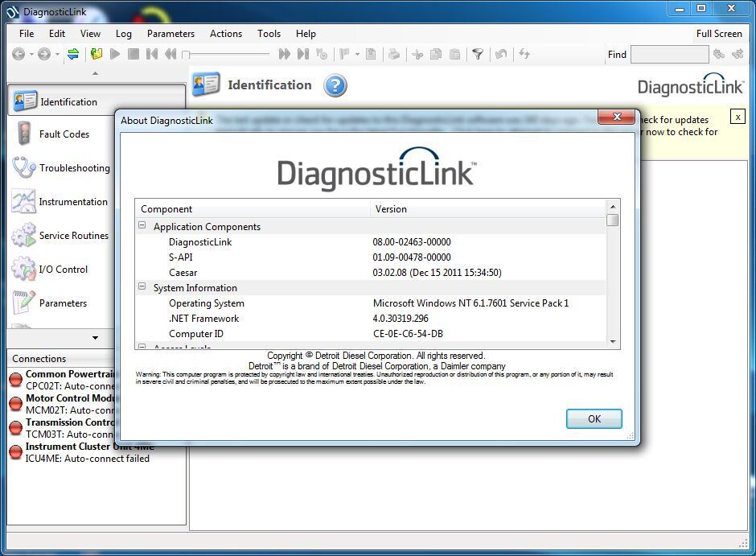756x556 pixels.
Task: Click the filter toolbar icon
Action: [478, 54]
